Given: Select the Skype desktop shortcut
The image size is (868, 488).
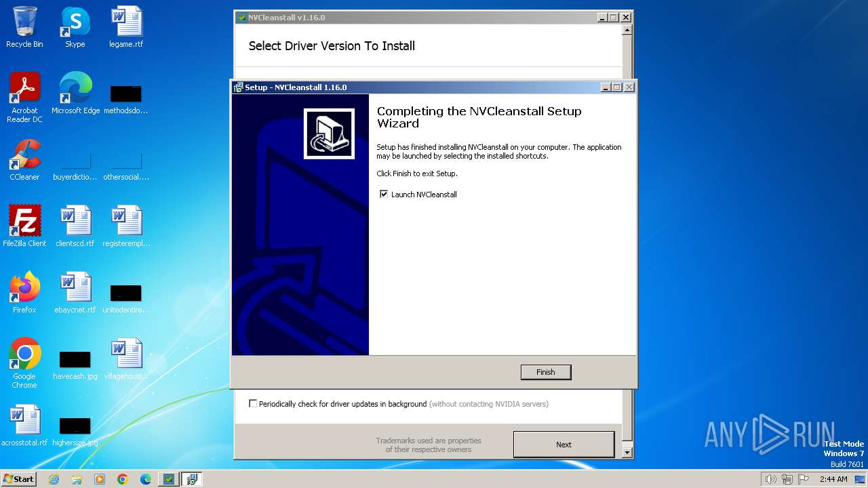Looking at the screenshot, I should 75,28.
